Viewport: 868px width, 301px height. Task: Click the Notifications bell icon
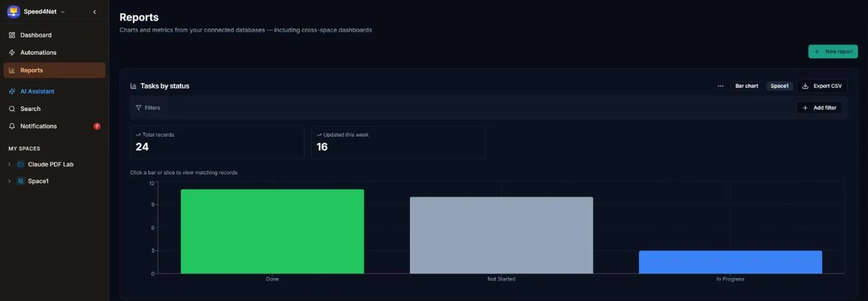tap(12, 126)
